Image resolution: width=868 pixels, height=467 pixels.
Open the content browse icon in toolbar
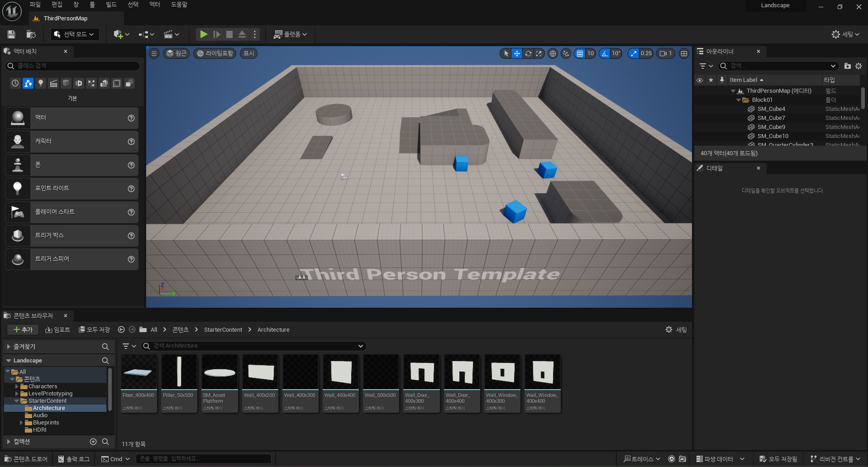tap(31, 34)
